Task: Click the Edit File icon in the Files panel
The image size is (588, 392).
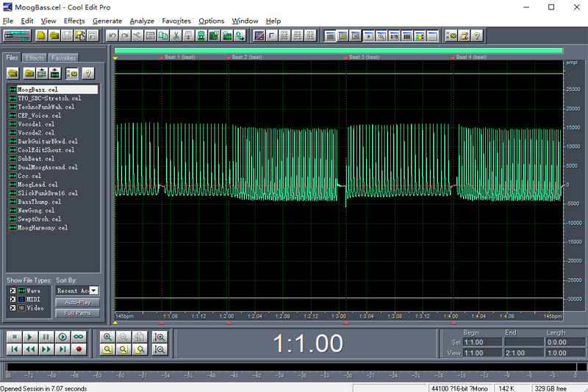Action: 54,73
